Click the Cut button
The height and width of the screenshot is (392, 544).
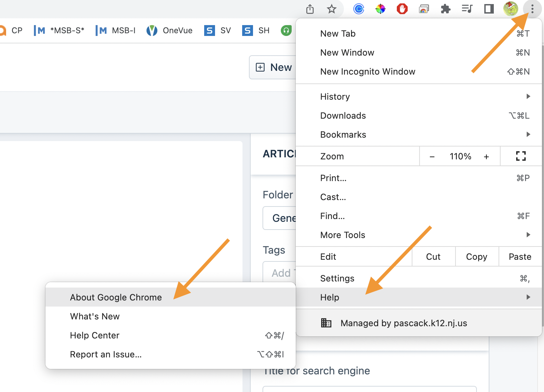[x=433, y=257]
